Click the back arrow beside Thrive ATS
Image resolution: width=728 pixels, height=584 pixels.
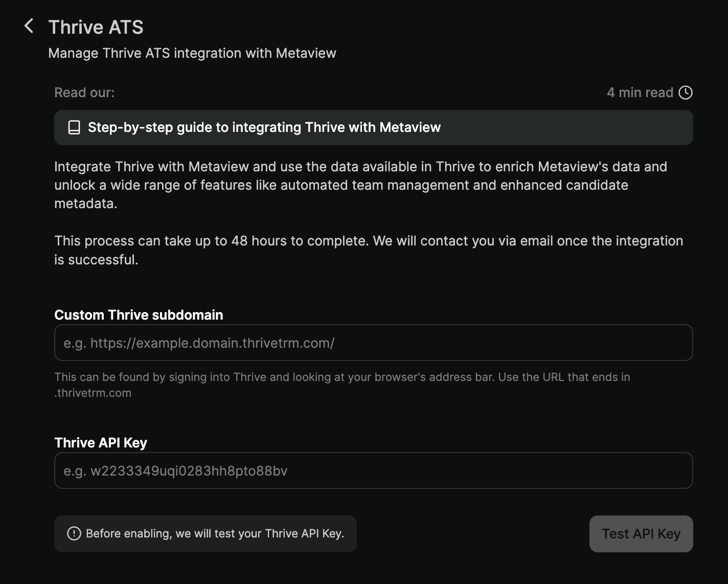coord(29,26)
